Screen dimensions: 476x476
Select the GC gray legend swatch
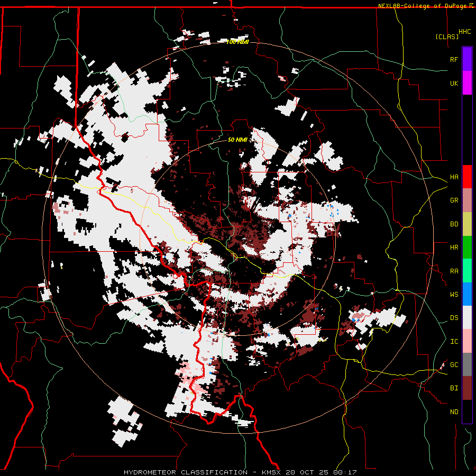[x=467, y=364]
